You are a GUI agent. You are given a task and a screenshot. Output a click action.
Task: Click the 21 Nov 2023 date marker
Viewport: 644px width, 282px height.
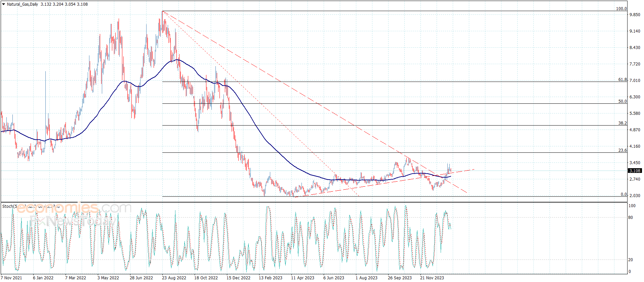click(x=432, y=278)
